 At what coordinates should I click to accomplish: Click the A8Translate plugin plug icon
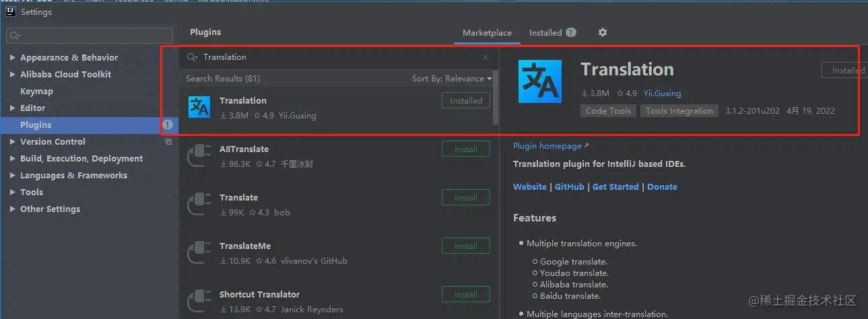coord(199,155)
